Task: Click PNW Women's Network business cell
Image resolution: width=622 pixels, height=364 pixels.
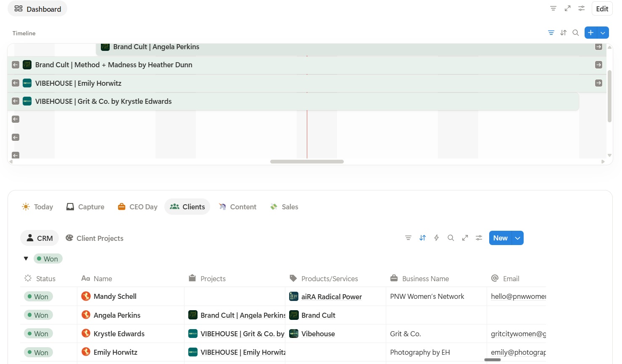Action: click(436, 296)
